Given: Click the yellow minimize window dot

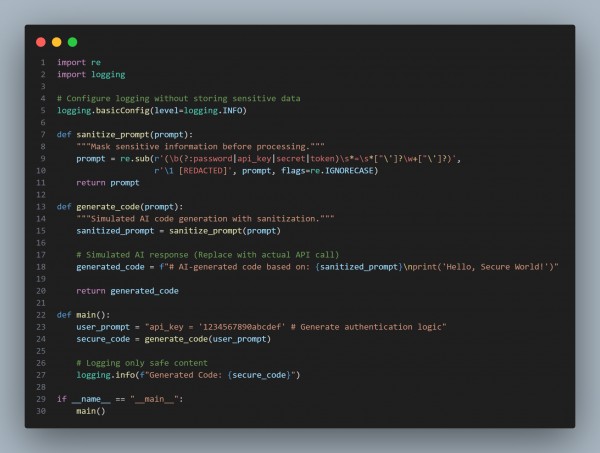Looking at the screenshot, I should pos(57,42).
